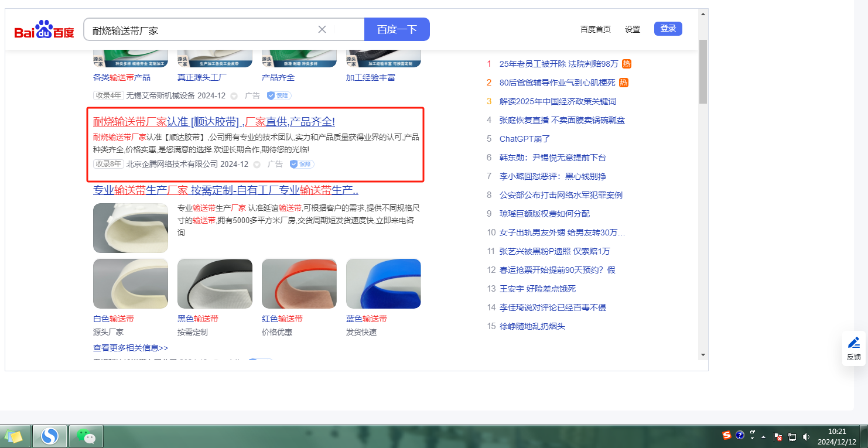
Task: Open WeChat from the taskbar
Action: [86, 436]
